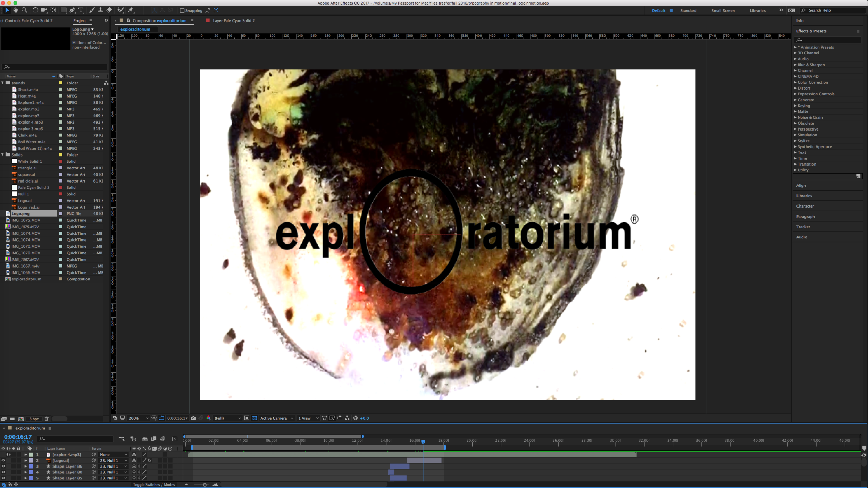Open the Active Camera view dropdown
The height and width of the screenshot is (488, 868).
tap(277, 418)
